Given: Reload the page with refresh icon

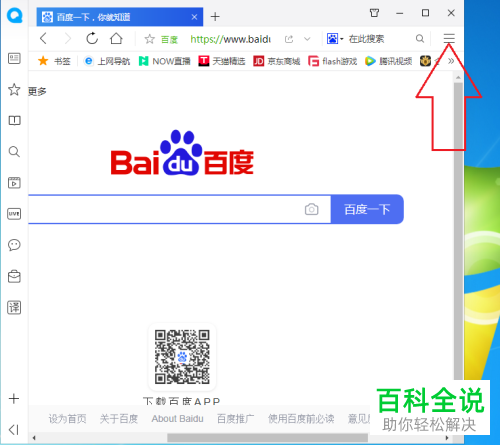Looking at the screenshot, I should (x=92, y=39).
